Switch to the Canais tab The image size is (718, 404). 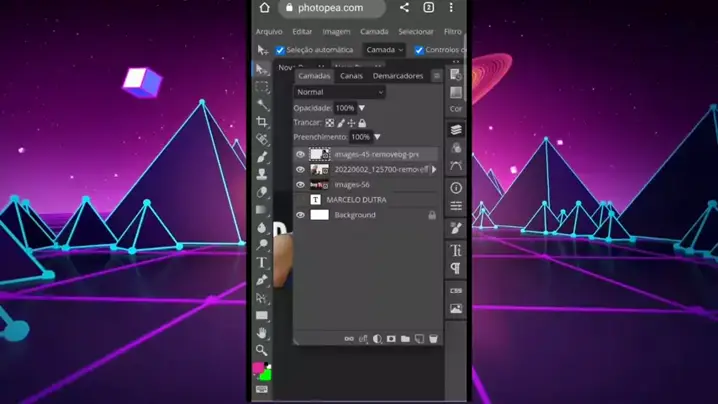click(x=351, y=76)
